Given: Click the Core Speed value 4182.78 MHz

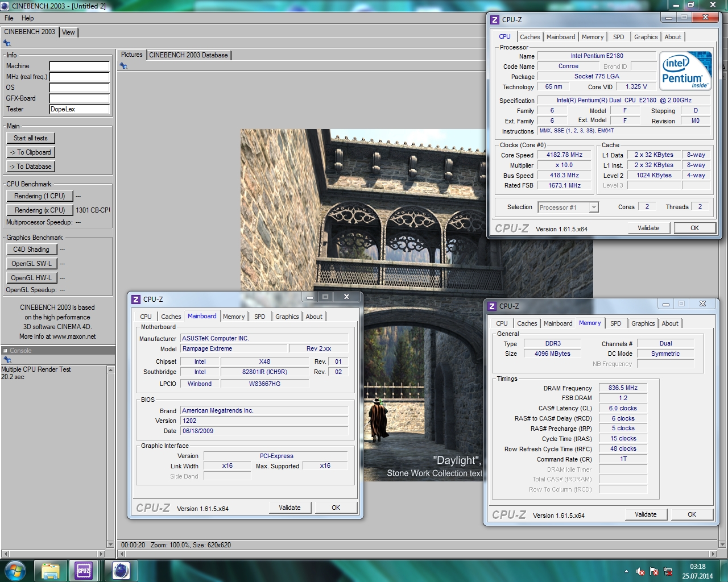Looking at the screenshot, I should point(564,155).
